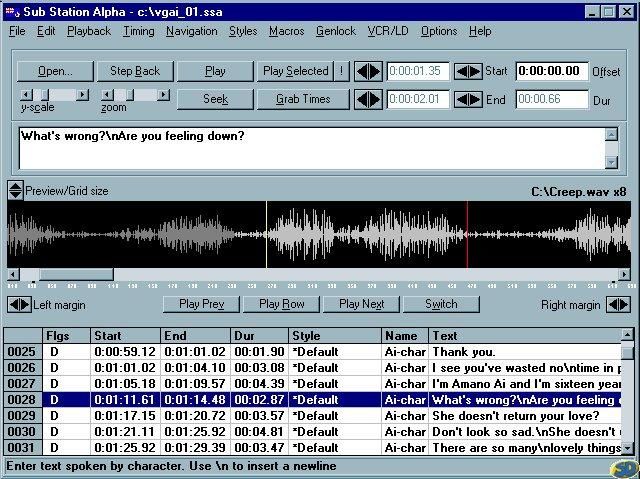
Task: Open the Timing menu
Action: tap(139, 31)
